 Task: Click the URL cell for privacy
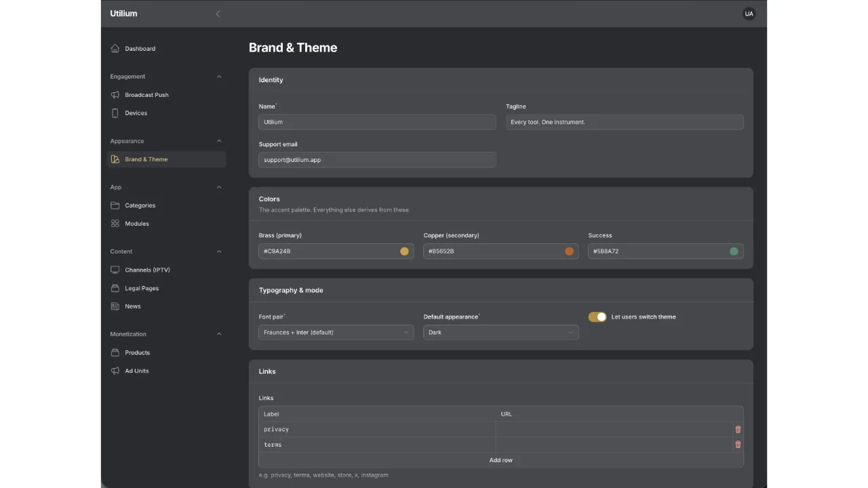pyautogui.click(x=614, y=429)
